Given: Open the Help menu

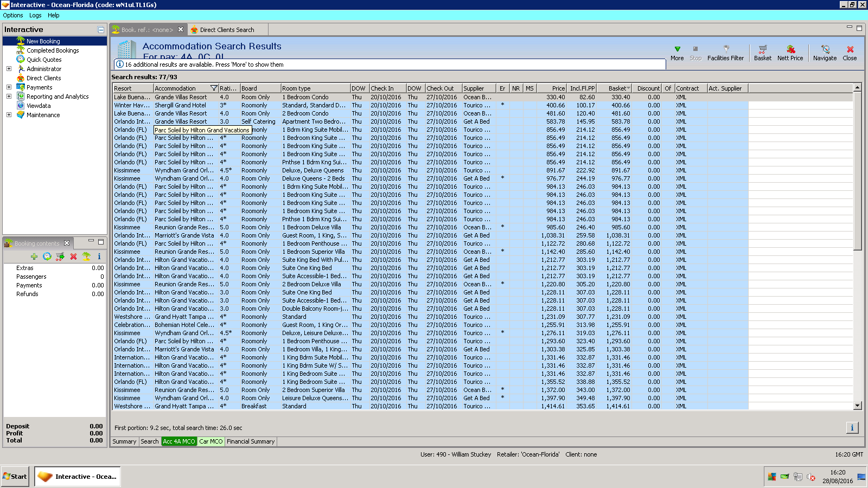Looking at the screenshot, I should 53,15.
